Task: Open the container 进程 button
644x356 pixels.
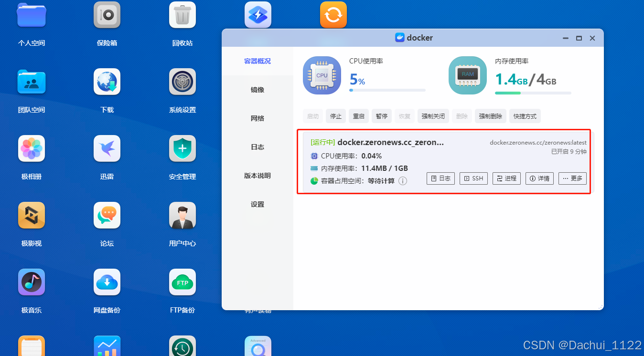Action: (506, 178)
